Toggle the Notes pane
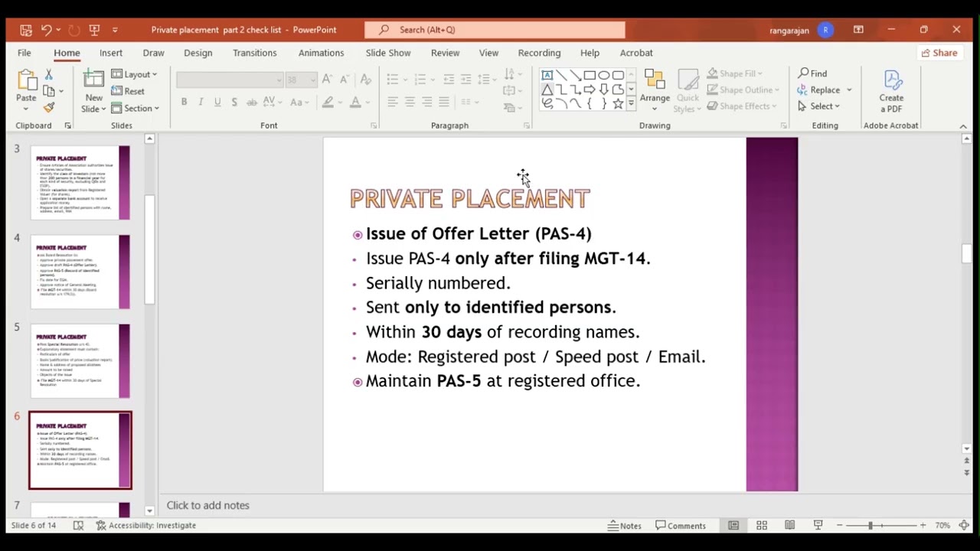 [x=625, y=526]
